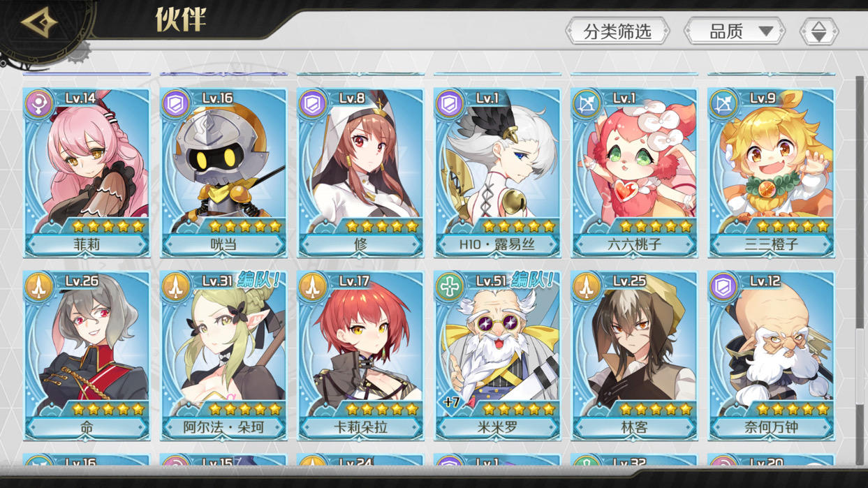Click the five-star rating on 米米罗's card
868x488 pixels.
click(517, 408)
